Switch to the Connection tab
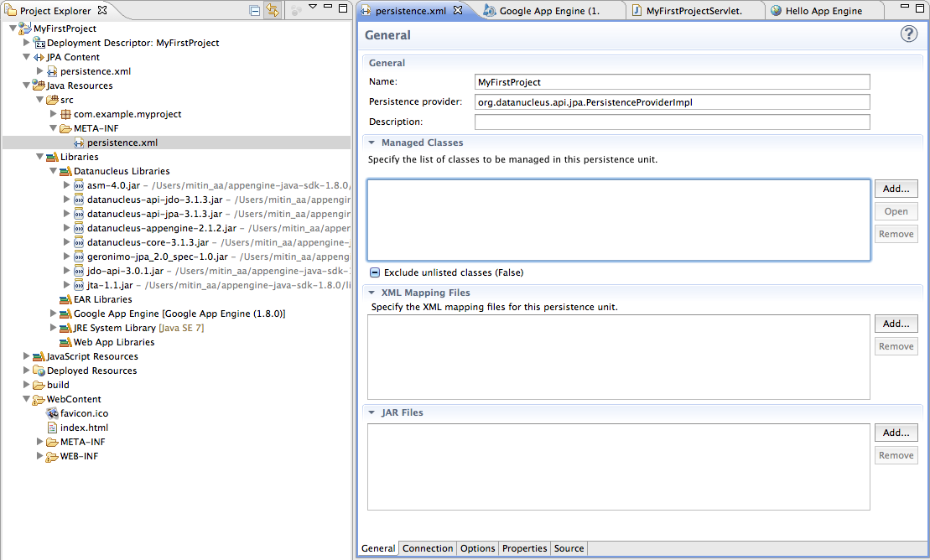Viewport: 930px width, 560px height. [x=428, y=548]
